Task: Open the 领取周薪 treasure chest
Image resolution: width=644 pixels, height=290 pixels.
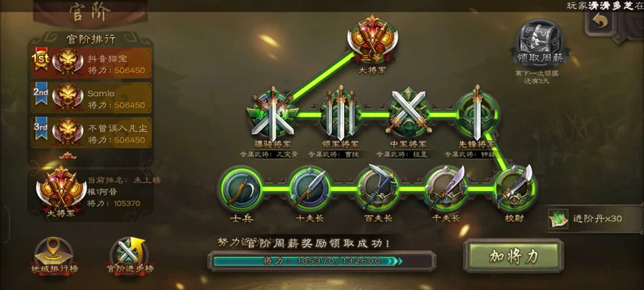Action: (538, 44)
